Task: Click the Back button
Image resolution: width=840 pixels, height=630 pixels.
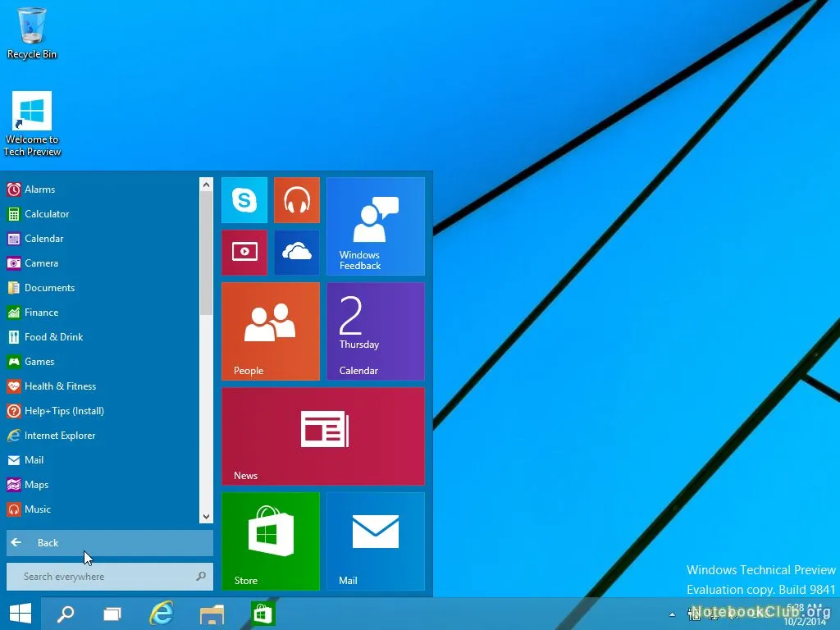Action: (110, 543)
